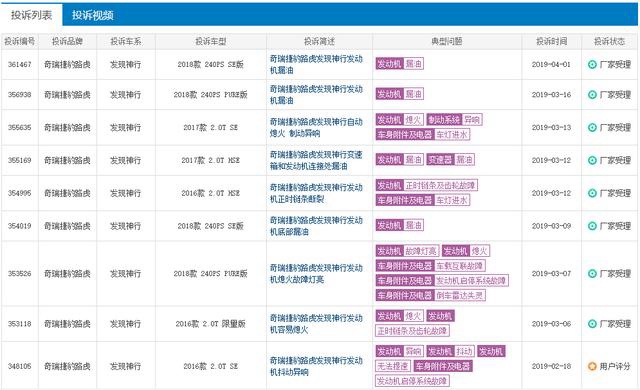This screenshot has height=390, width=640.
Task: Click the 发动机 漏油 tag in row 356938
Action: (400, 94)
